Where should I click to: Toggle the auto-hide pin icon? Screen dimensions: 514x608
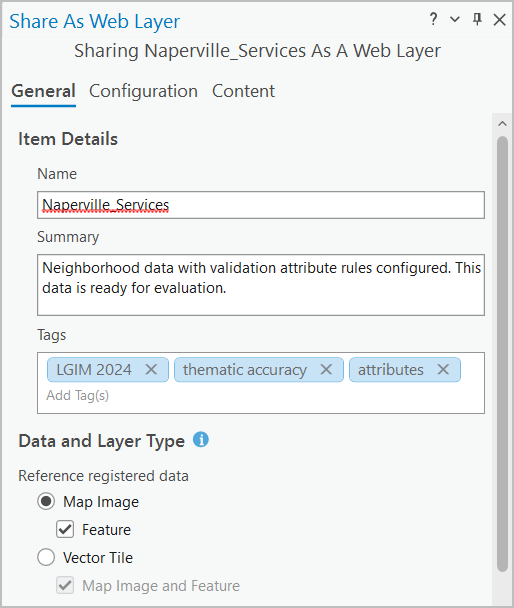tap(477, 19)
